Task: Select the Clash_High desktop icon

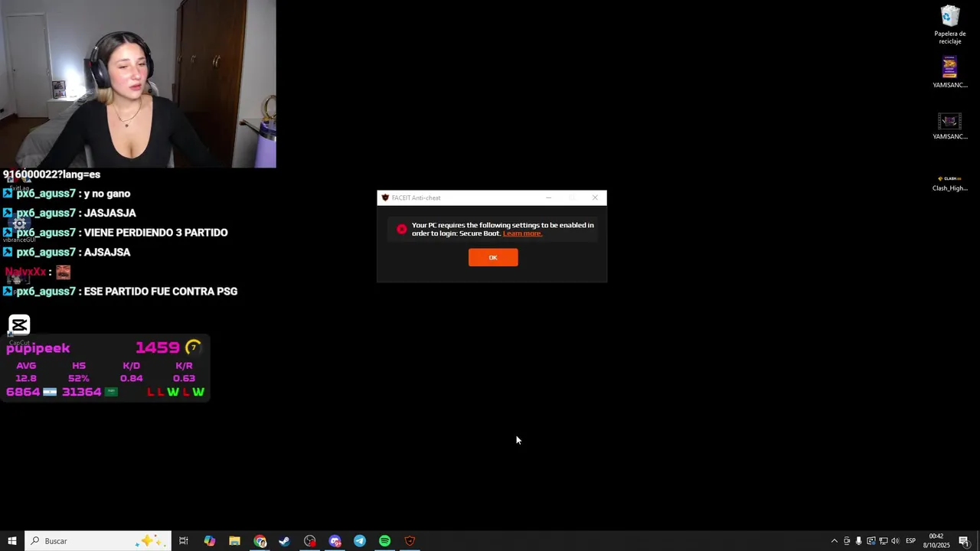Action: (950, 182)
